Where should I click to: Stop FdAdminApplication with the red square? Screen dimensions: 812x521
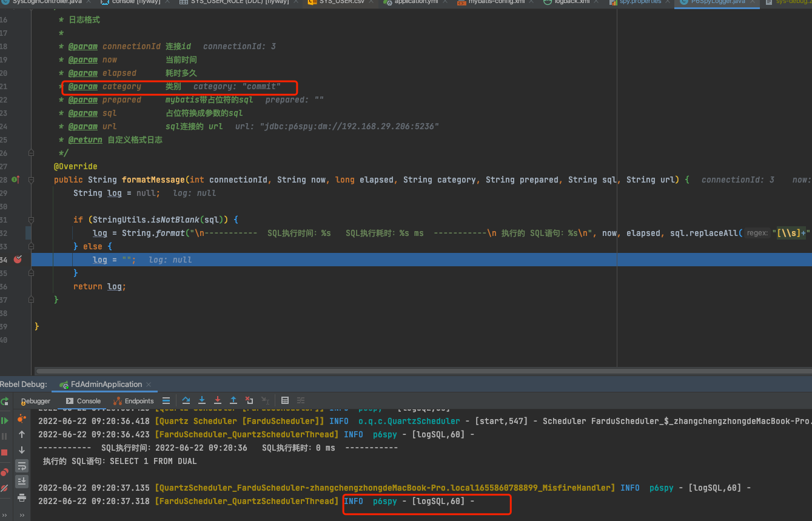coord(5,452)
